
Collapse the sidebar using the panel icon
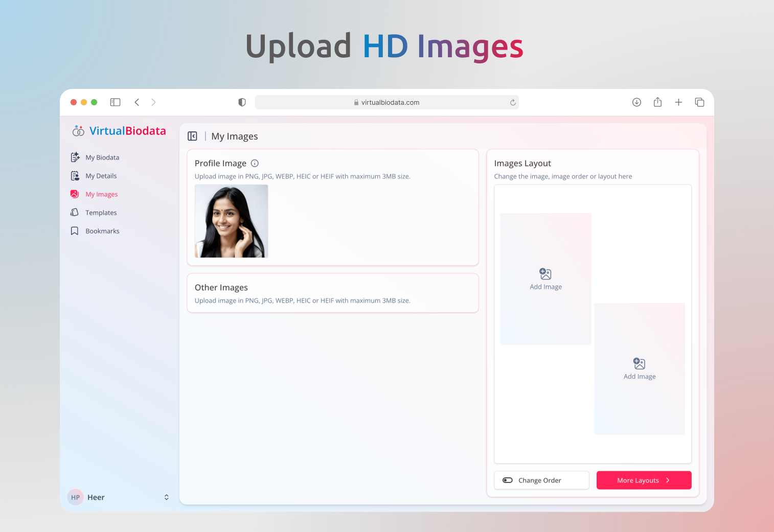pyautogui.click(x=193, y=136)
